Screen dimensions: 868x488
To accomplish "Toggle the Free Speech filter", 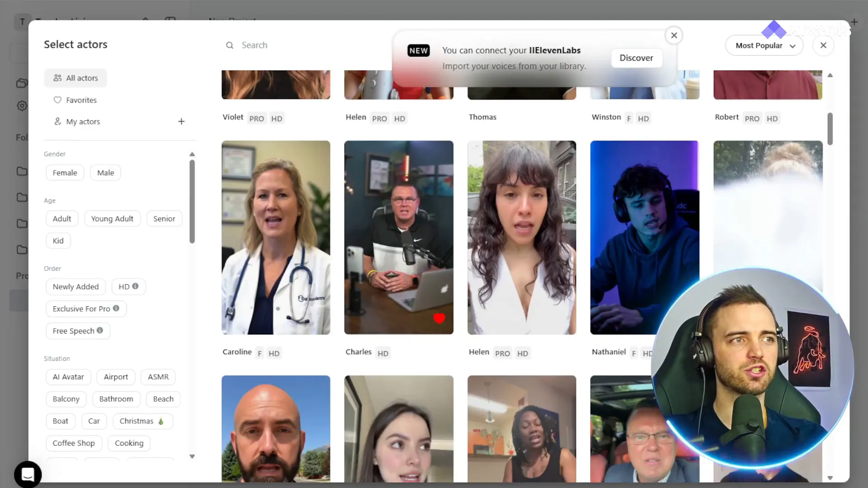I will pos(78,331).
